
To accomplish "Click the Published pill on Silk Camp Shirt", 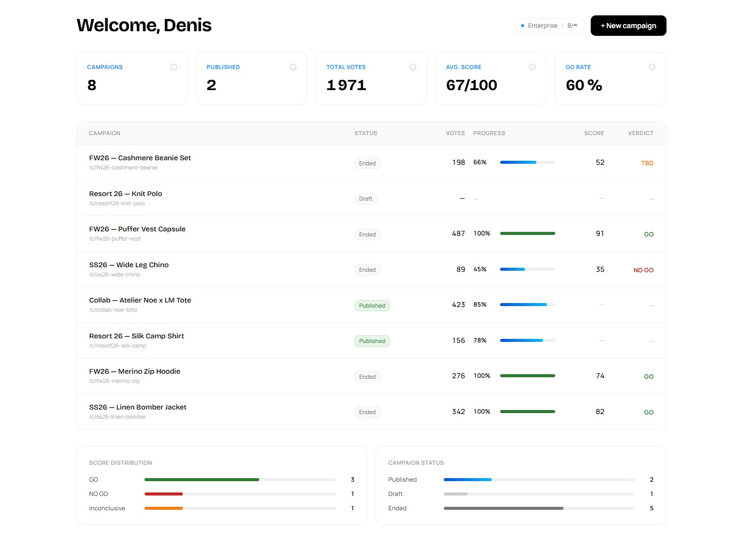I will (372, 340).
